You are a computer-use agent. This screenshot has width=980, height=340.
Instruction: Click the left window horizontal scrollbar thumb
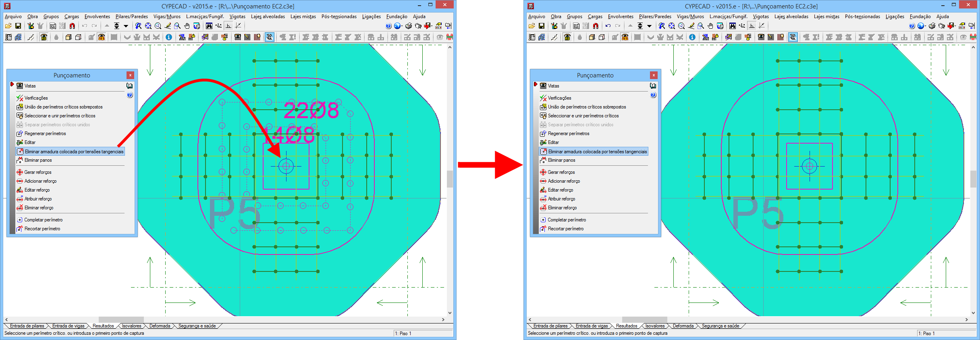point(121,319)
